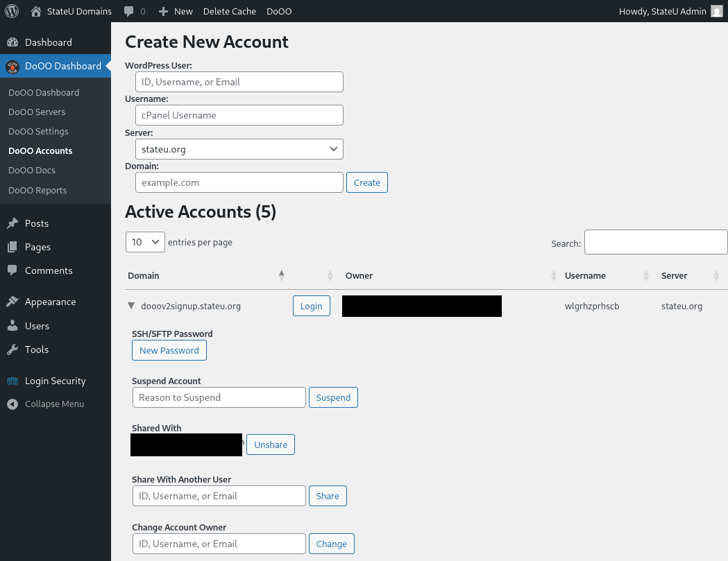Click the Collapse Menu arrow icon
728x561 pixels.
pyautogui.click(x=12, y=404)
